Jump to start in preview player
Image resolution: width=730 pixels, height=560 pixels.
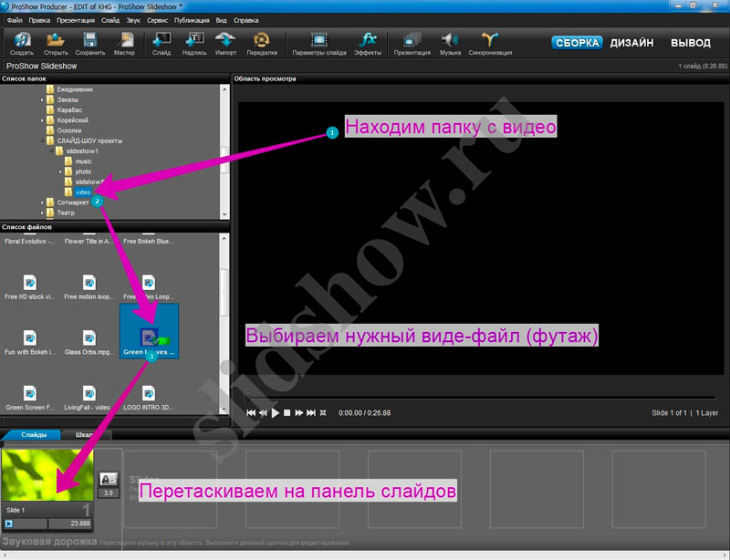(x=251, y=413)
